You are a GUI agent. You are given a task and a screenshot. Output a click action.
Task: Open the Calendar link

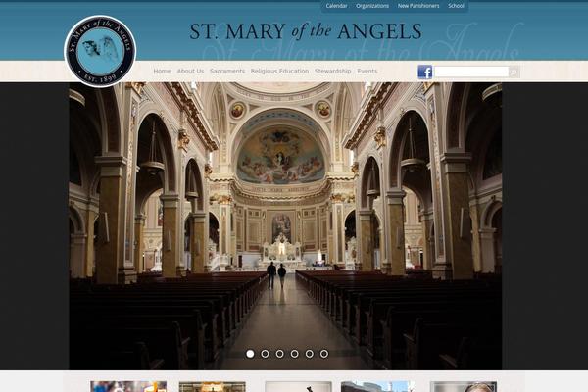[x=336, y=6]
